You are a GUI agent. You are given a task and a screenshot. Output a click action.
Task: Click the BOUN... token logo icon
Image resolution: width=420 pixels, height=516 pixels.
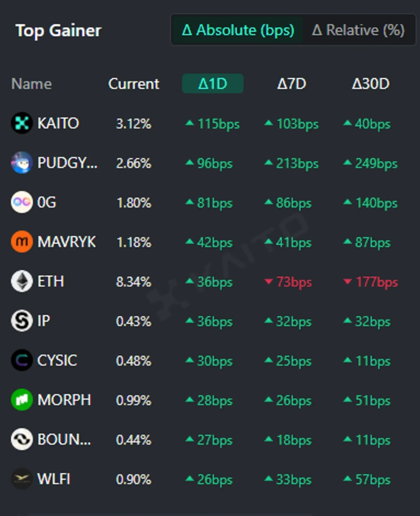(x=22, y=439)
